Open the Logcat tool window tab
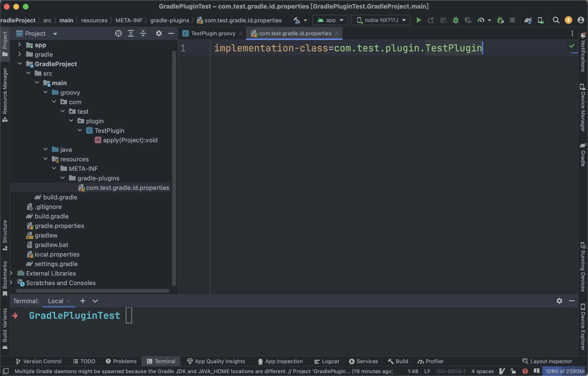The image size is (588, 376). tap(327, 361)
